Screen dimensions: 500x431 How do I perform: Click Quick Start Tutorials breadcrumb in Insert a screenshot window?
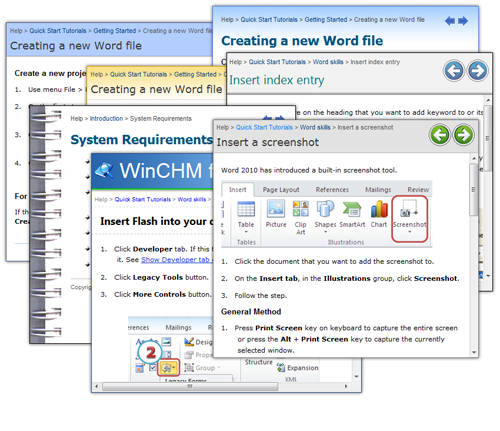coord(264,127)
